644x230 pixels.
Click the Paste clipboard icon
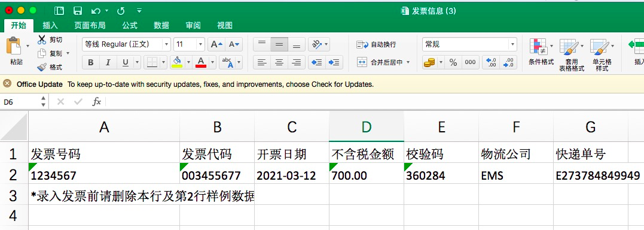tap(14, 46)
